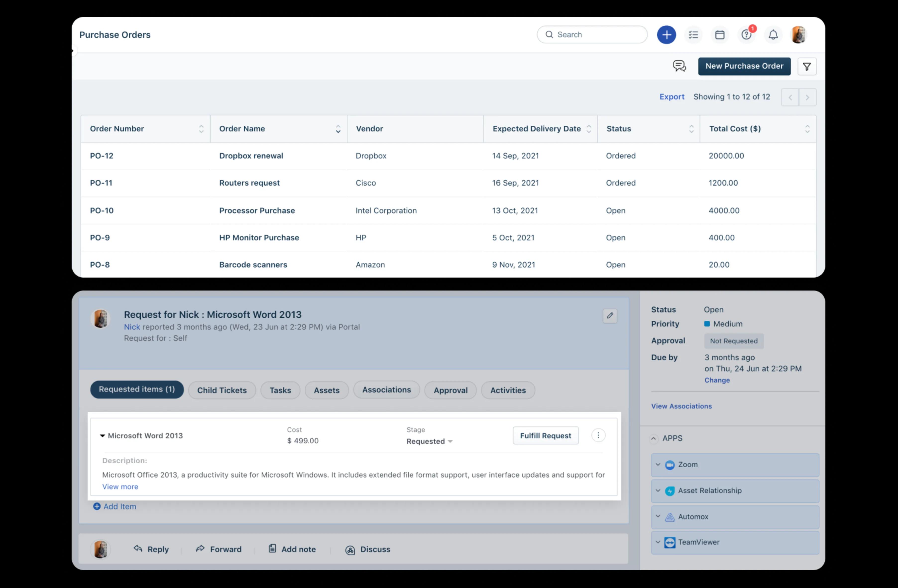Expand the Automox chevron
The width and height of the screenshot is (898, 588).
pyautogui.click(x=658, y=516)
